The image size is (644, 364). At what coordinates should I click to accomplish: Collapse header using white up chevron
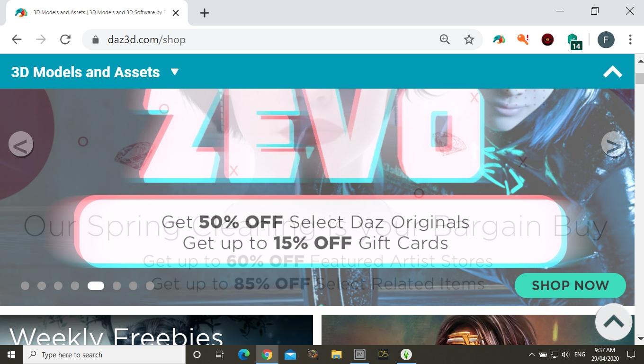(612, 72)
